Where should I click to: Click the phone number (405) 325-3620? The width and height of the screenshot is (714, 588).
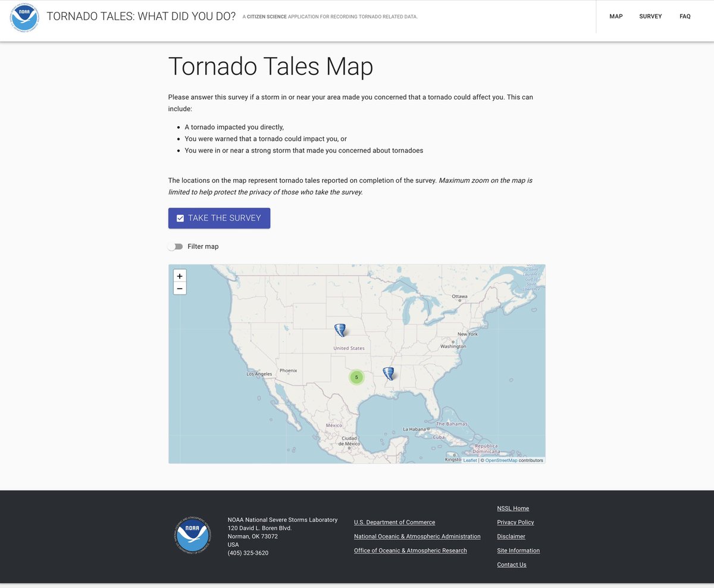(x=248, y=553)
